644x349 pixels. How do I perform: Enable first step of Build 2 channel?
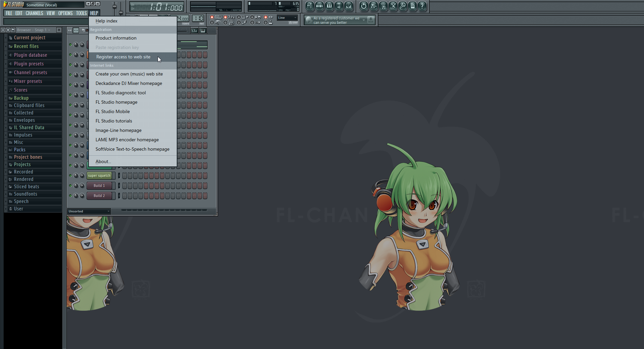(x=124, y=196)
